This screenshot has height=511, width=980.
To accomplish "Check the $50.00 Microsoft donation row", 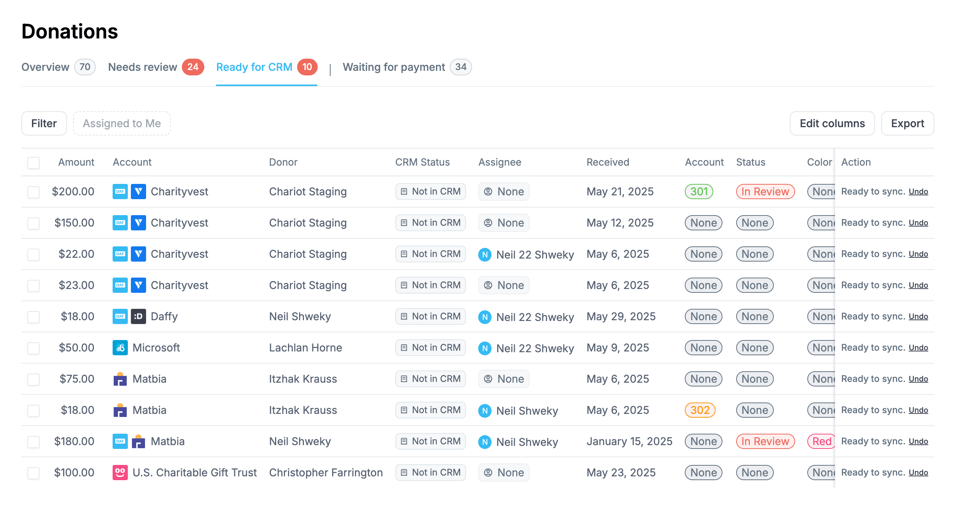I will tap(33, 348).
